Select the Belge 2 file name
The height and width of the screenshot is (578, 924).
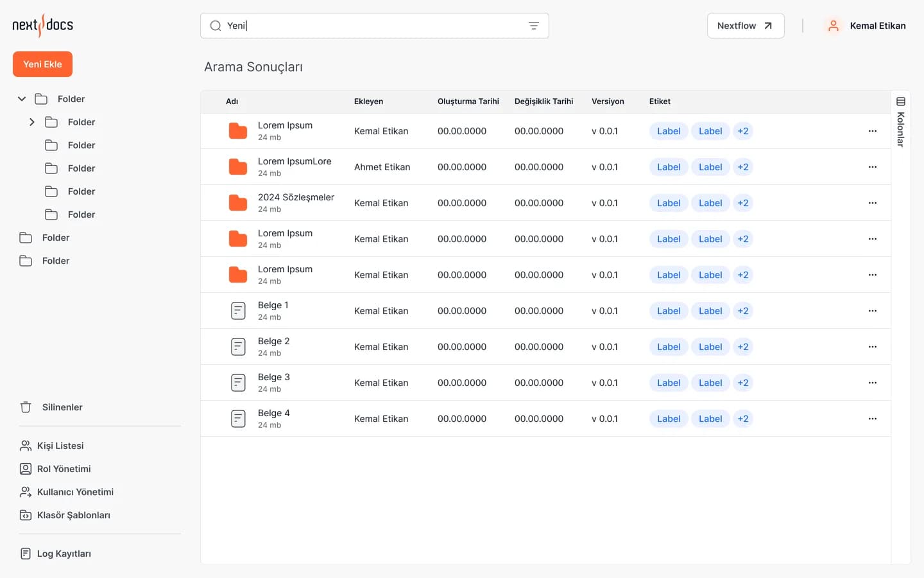[x=274, y=341]
